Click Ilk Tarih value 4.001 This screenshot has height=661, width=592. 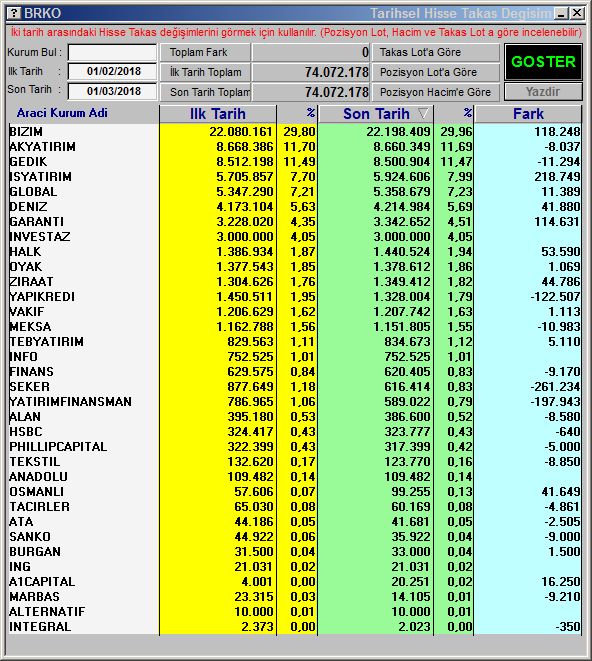tap(257, 581)
